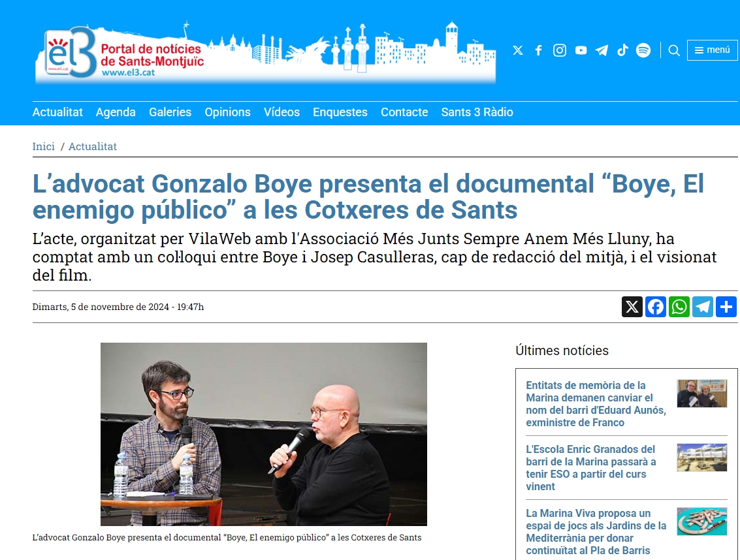Open the TikTok profile icon
This screenshot has height=560, width=740.
click(x=622, y=50)
